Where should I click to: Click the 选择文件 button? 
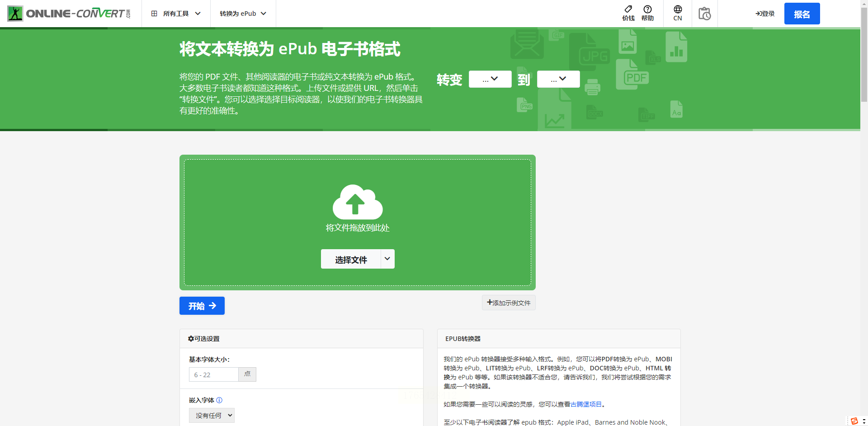click(x=351, y=259)
